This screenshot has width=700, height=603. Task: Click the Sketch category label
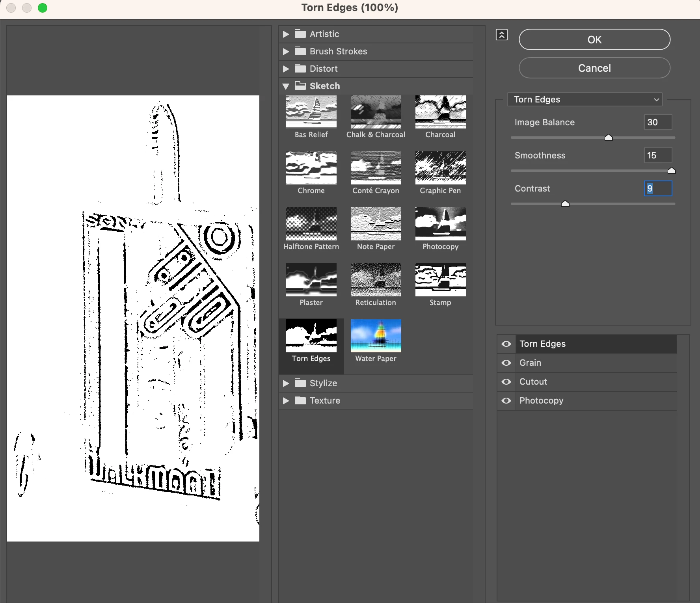click(x=325, y=86)
